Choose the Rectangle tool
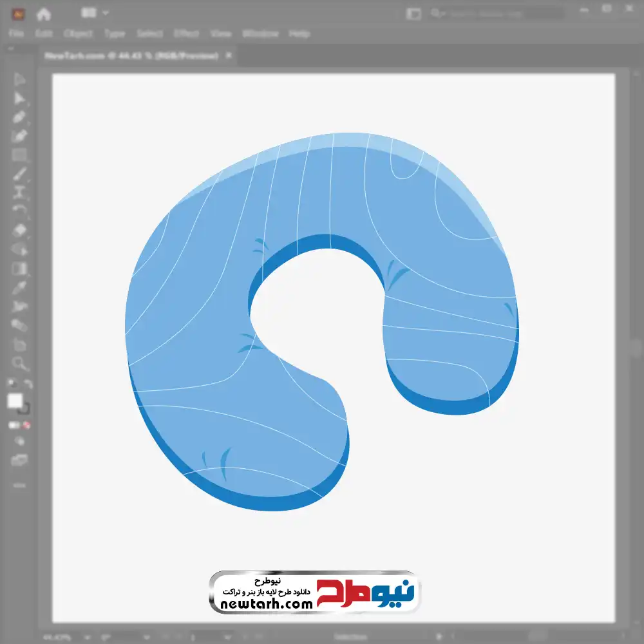 click(x=19, y=155)
